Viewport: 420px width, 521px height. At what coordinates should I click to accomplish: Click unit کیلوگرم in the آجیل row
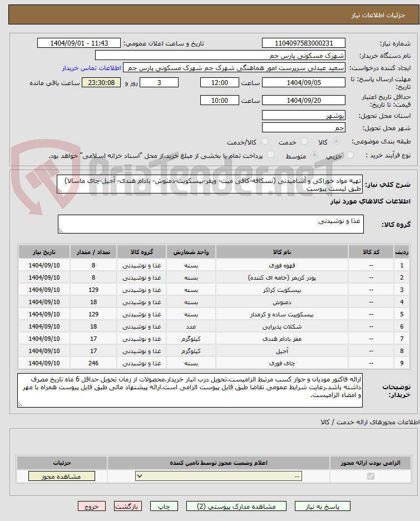(x=191, y=351)
